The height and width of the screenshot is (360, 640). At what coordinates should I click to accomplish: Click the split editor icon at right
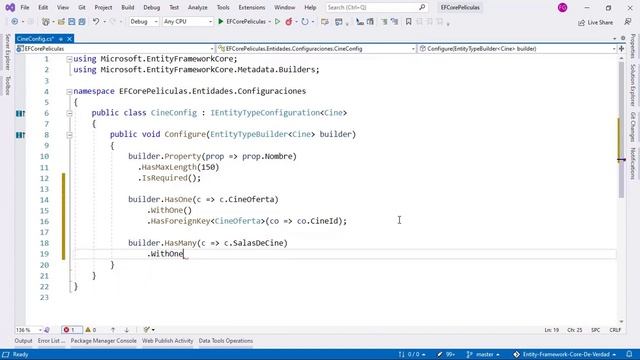[x=622, y=49]
